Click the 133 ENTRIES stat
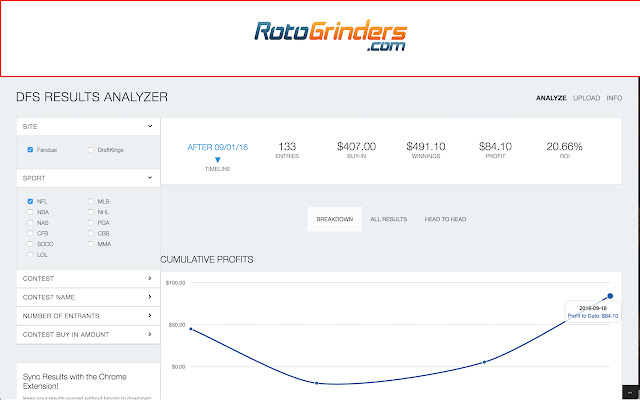The image size is (640, 400). [x=287, y=150]
